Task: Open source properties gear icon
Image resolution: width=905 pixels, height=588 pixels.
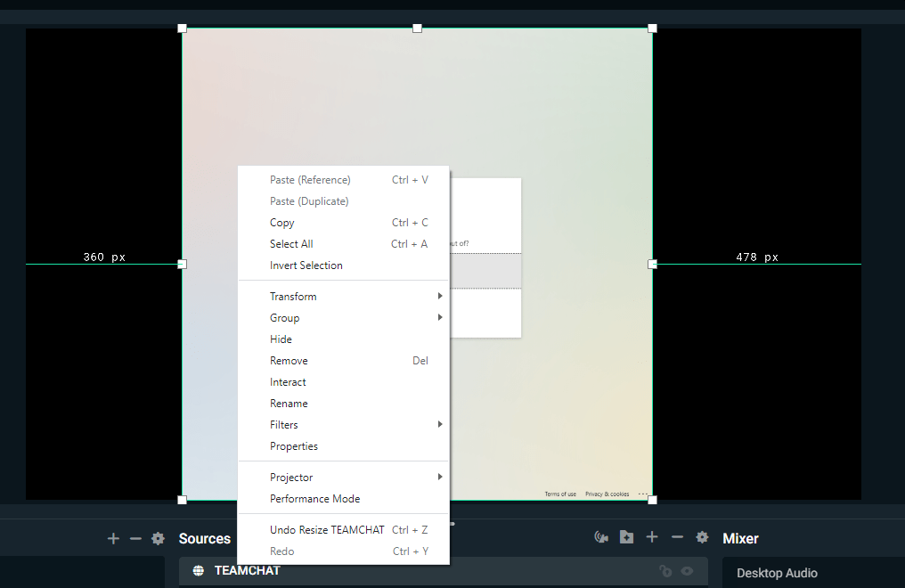Action: 702,537
